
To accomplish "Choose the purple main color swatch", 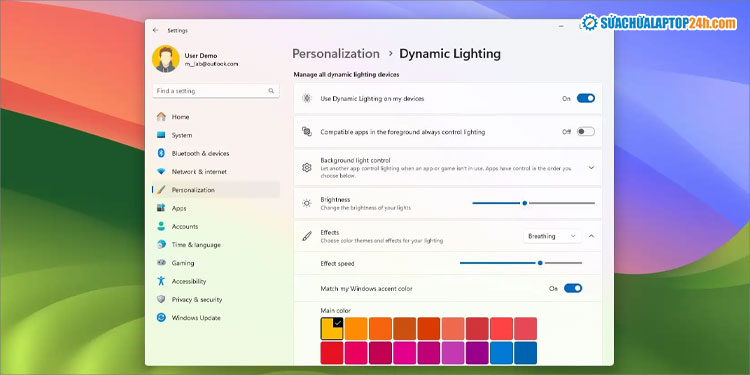I will [x=476, y=353].
